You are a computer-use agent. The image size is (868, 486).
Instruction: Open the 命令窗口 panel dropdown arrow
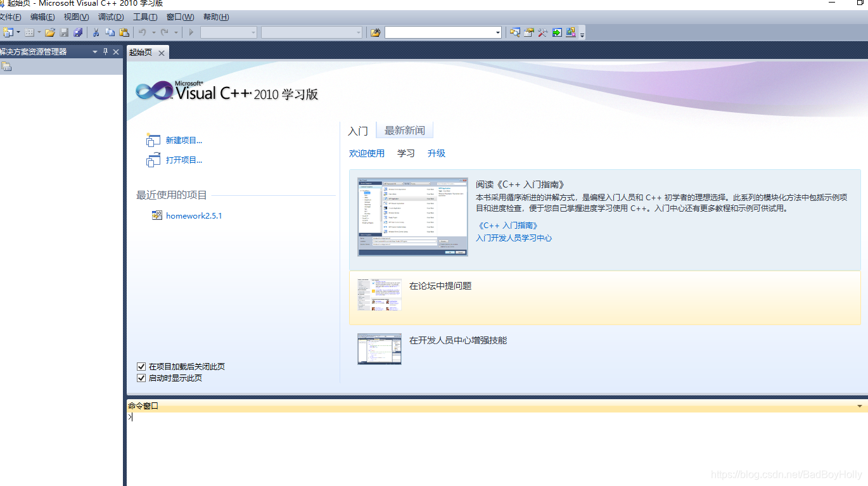coord(860,406)
